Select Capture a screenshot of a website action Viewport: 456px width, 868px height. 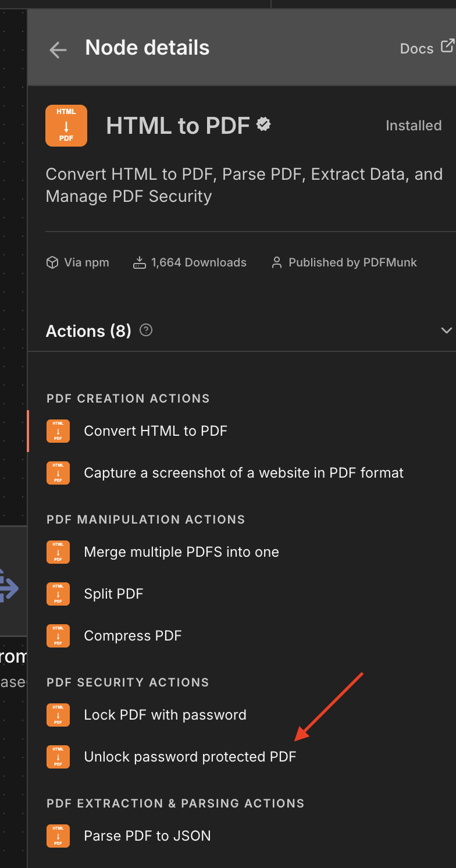click(244, 473)
